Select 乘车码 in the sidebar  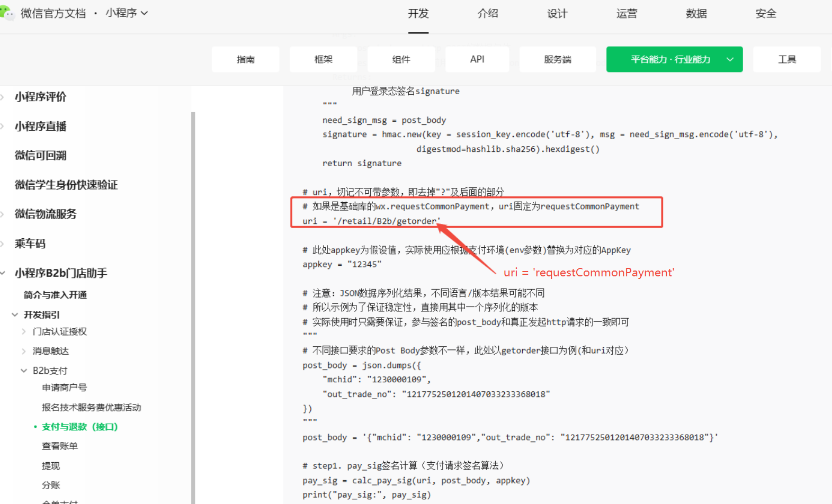tap(30, 244)
